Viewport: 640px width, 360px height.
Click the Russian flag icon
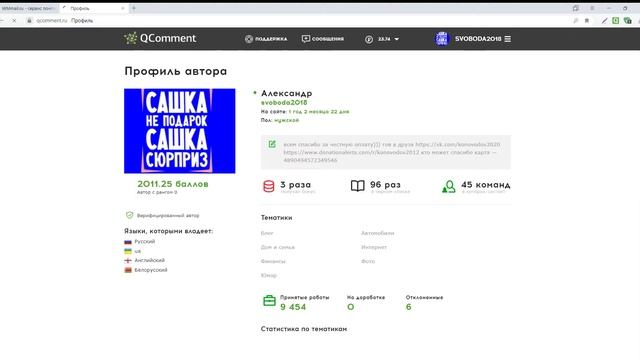point(128,242)
